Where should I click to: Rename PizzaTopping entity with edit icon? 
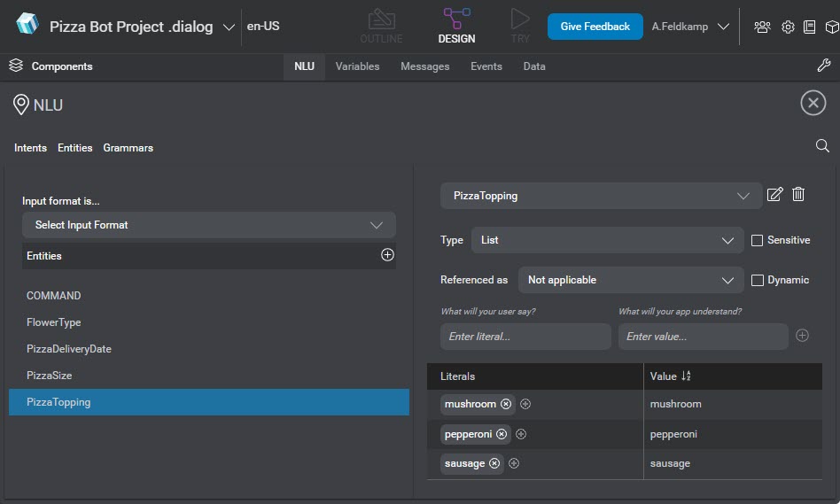(774, 195)
